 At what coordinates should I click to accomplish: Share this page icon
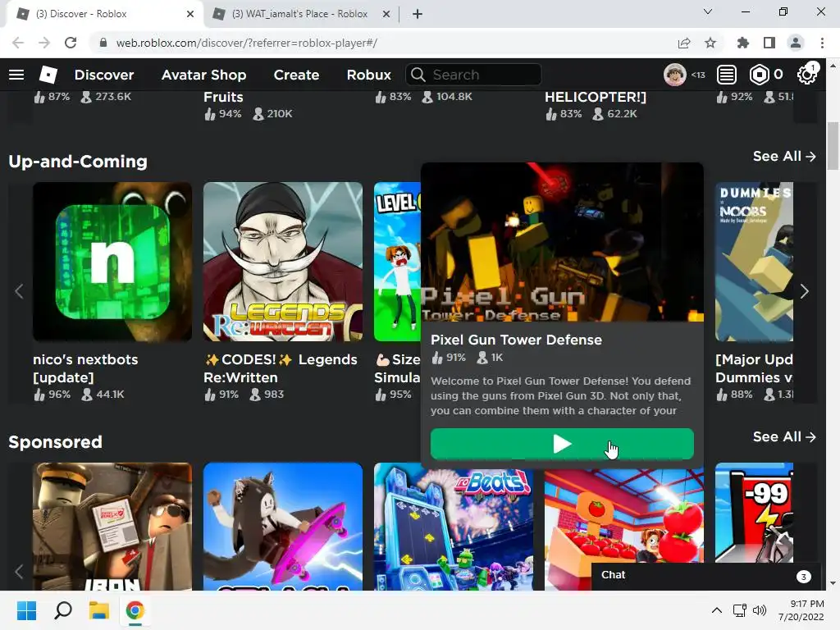tap(684, 43)
